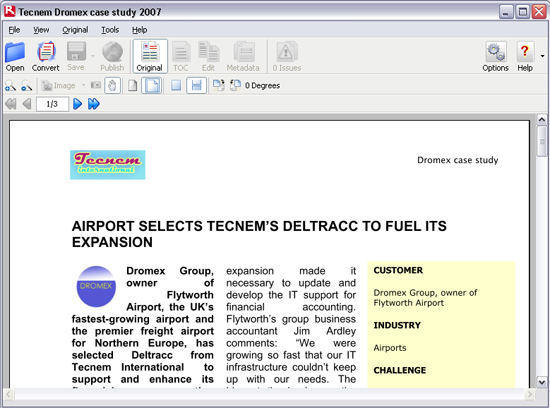Click the 'Airports' text in sidebar
Image resolution: width=550 pixels, height=408 pixels.
pyautogui.click(x=390, y=348)
